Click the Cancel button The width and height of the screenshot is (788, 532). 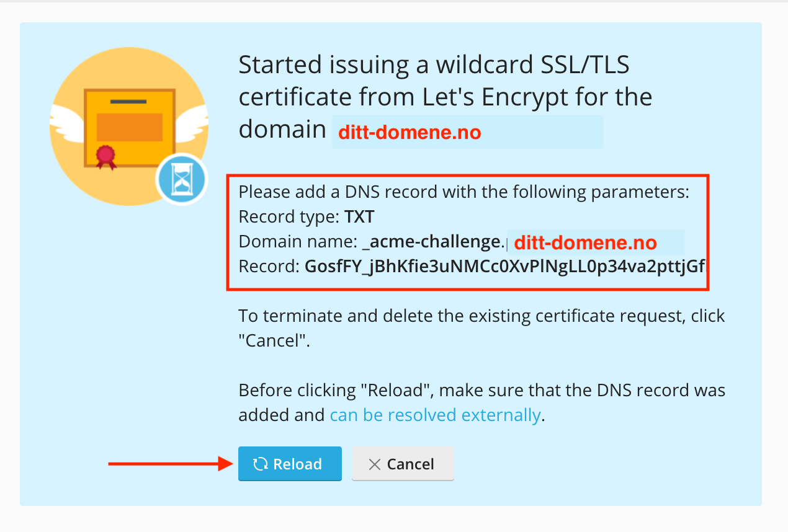coord(403,464)
